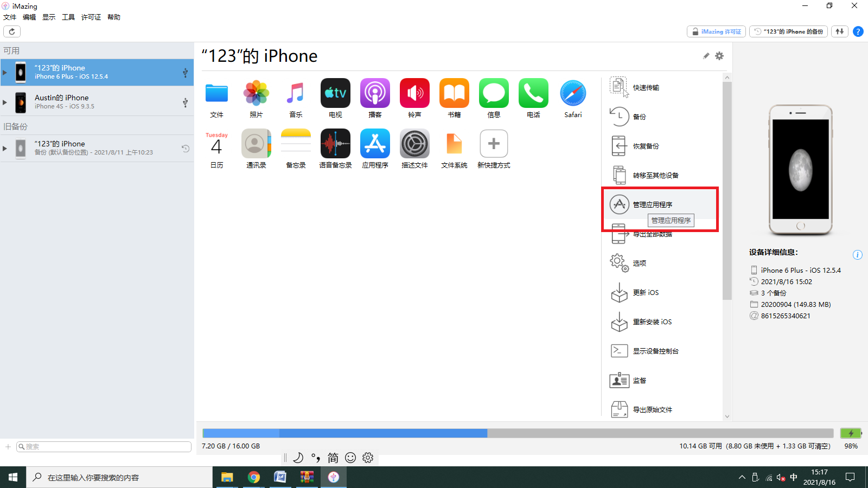868x488 pixels.
Task: Expand the old backup "123"的 iPhone entry
Action: pyautogui.click(x=5, y=148)
